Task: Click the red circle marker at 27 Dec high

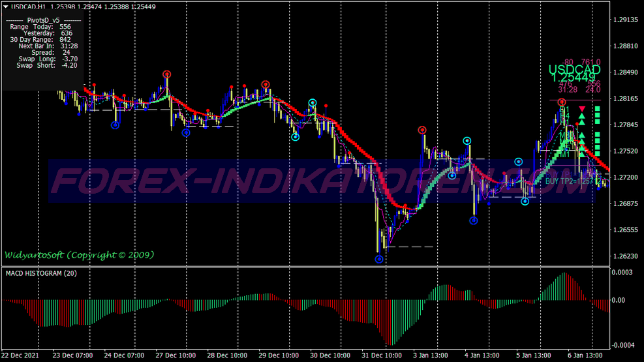Action: coord(166,74)
